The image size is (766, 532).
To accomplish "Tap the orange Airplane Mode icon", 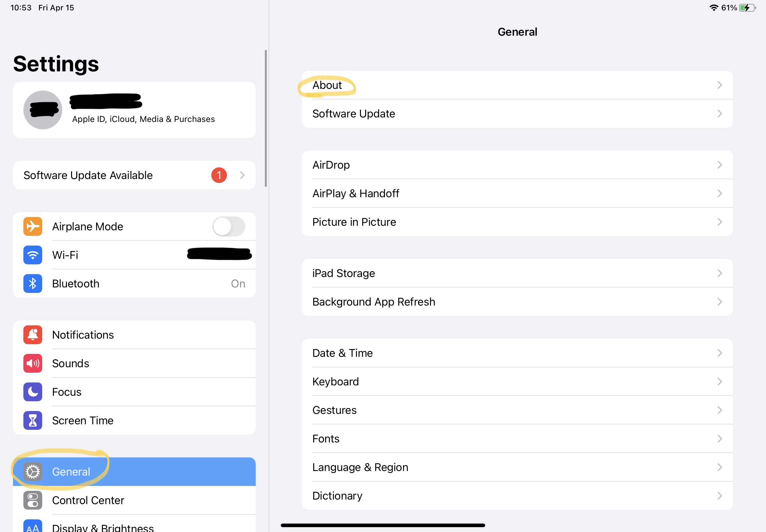I will [33, 226].
